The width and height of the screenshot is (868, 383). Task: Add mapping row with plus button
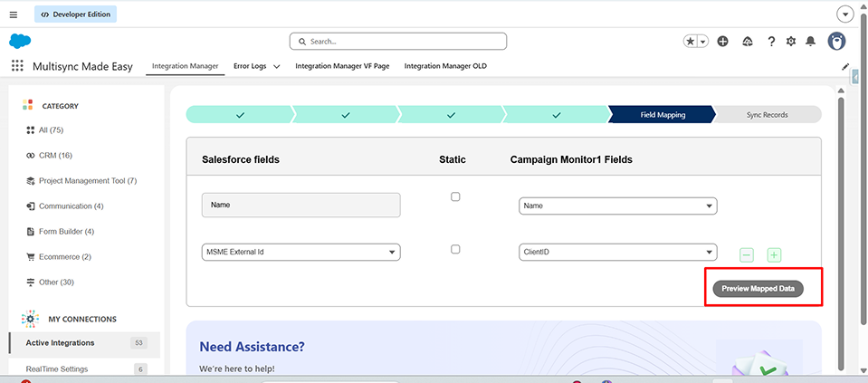774,255
